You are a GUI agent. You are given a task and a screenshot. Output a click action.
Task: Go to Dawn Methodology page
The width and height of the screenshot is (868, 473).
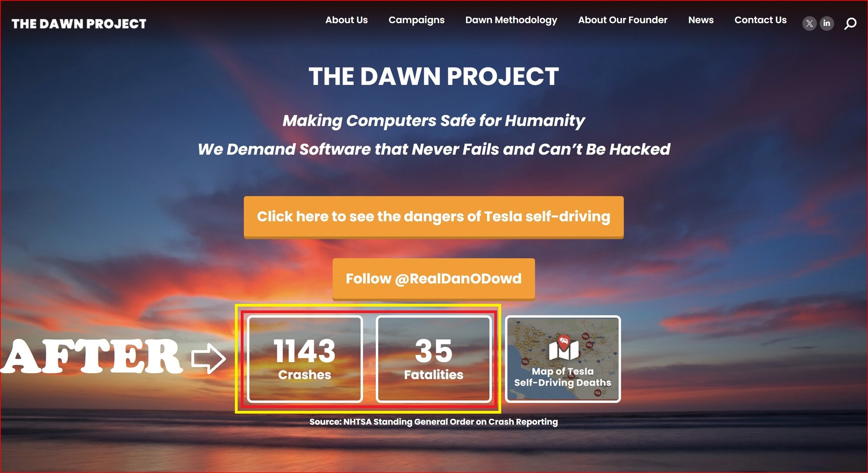click(511, 20)
